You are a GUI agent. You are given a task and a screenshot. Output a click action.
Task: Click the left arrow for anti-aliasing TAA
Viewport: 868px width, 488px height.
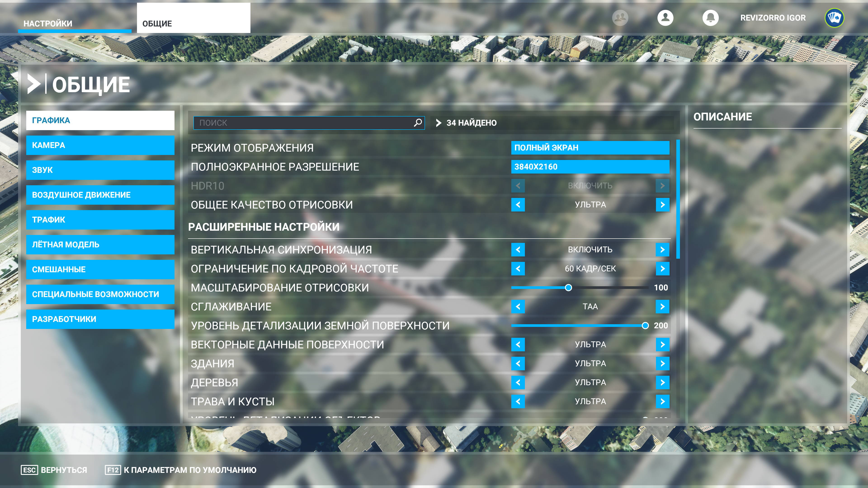pos(518,307)
